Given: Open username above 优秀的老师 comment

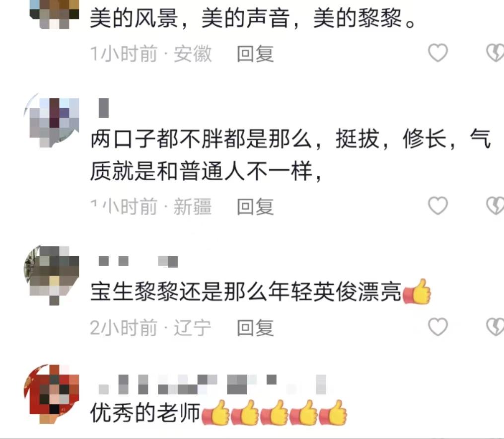Looking at the screenshot, I should [x=213, y=384].
